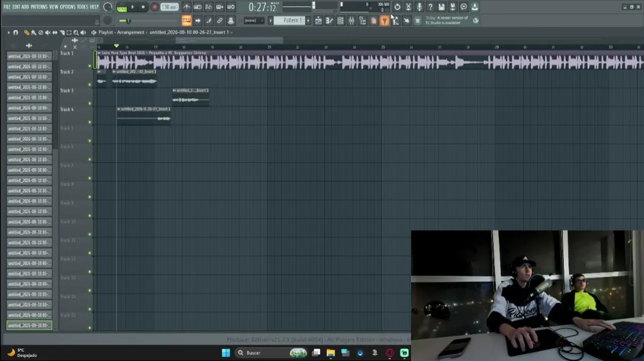Toggle the 3-2-1 countdown before recording
The height and width of the screenshot is (361, 644).
click(209, 7)
